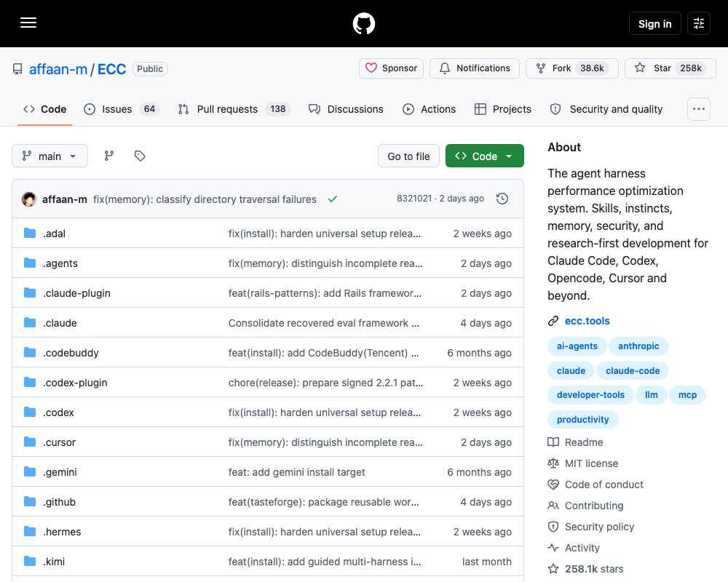Open the Consolidate recovered eval framework commit
Screen dimensions: 728x582
pyautogui.click(x=324, y=323)
